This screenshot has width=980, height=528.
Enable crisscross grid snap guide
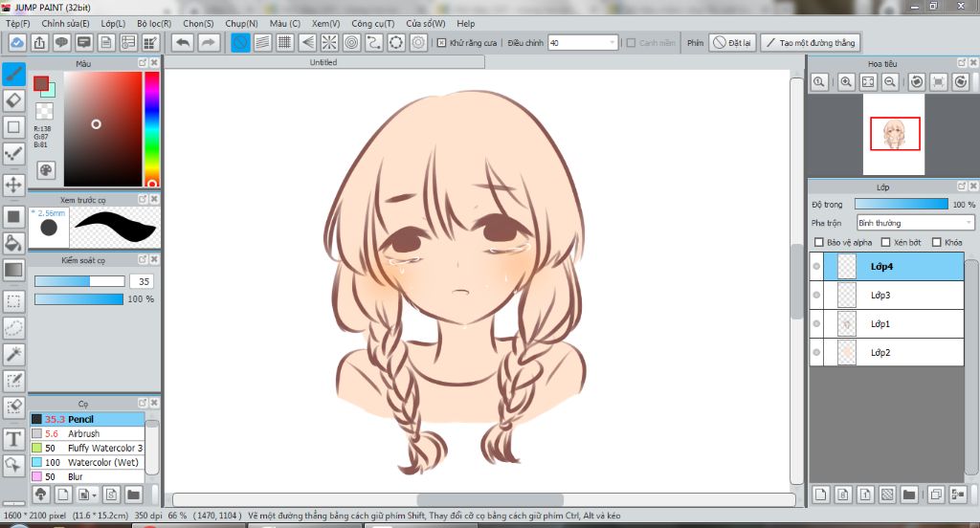tap(285, 42)
